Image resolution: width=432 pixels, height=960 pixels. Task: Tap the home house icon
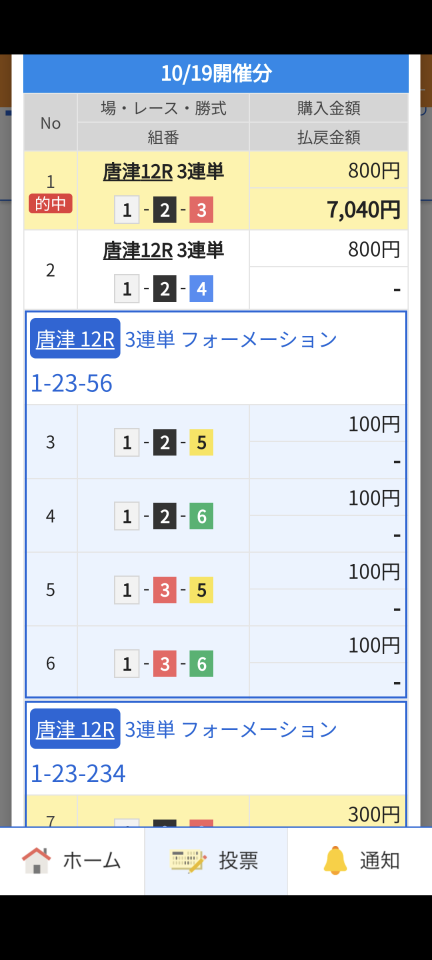coord(37,860)
